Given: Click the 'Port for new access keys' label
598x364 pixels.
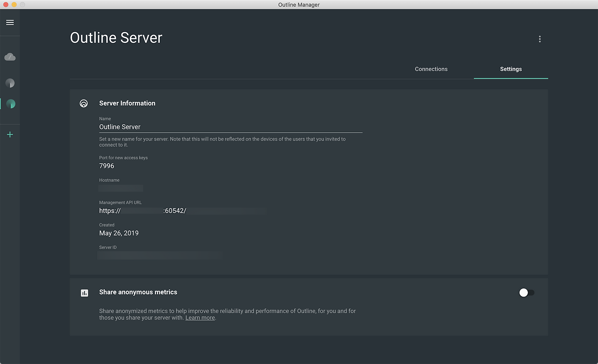Looking at the screenshot, I should click(123, 158).
